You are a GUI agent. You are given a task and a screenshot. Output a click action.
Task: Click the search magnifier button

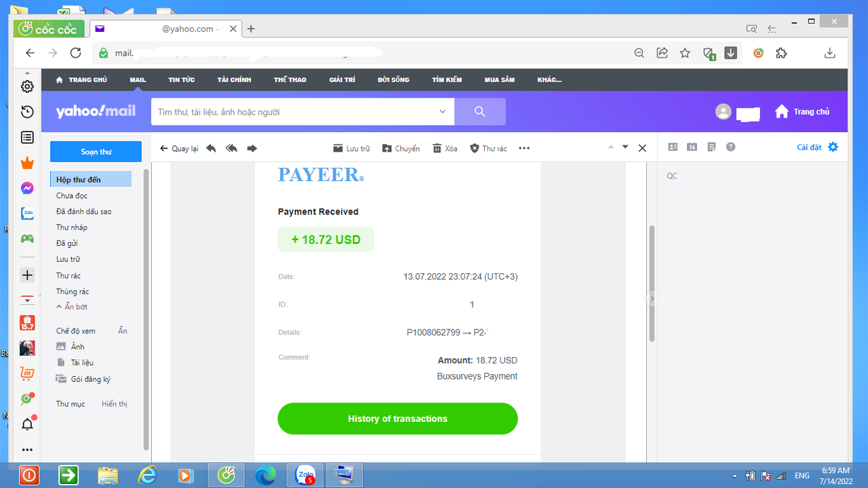(x=480, y=112)
